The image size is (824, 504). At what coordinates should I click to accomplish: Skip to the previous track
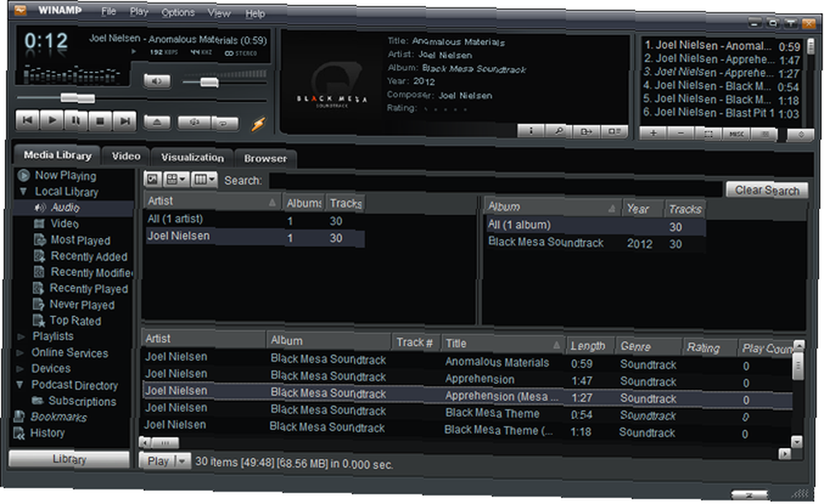pos(28,120)
